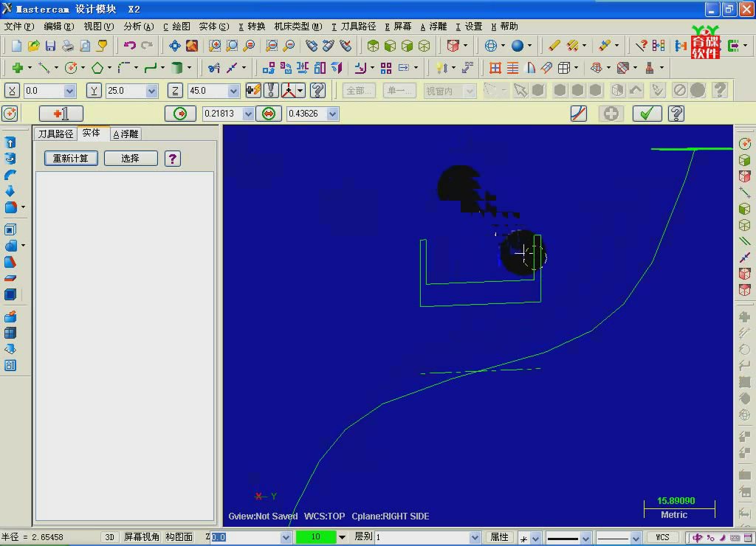Click the Zoom window icon

point(215,46)
